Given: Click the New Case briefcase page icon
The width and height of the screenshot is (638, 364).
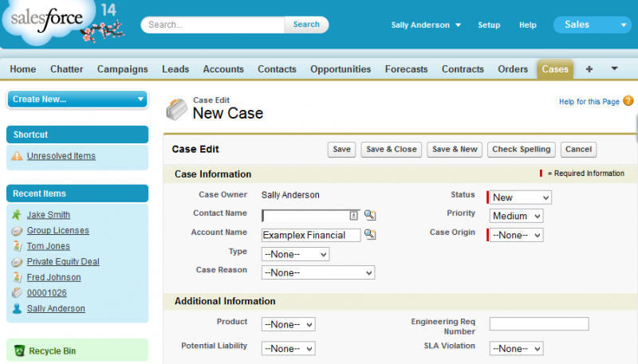Looking at the screenshot, I should click(176, 109).
